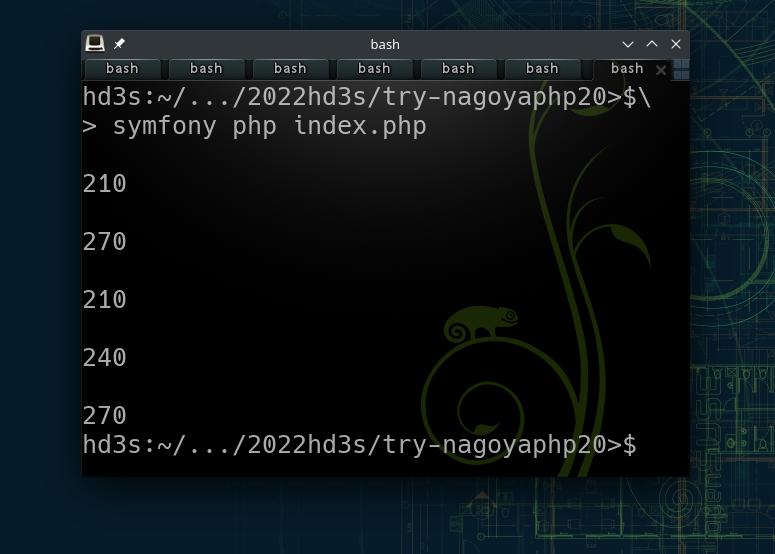Close the active bash tab

click(x=661, y=70)
